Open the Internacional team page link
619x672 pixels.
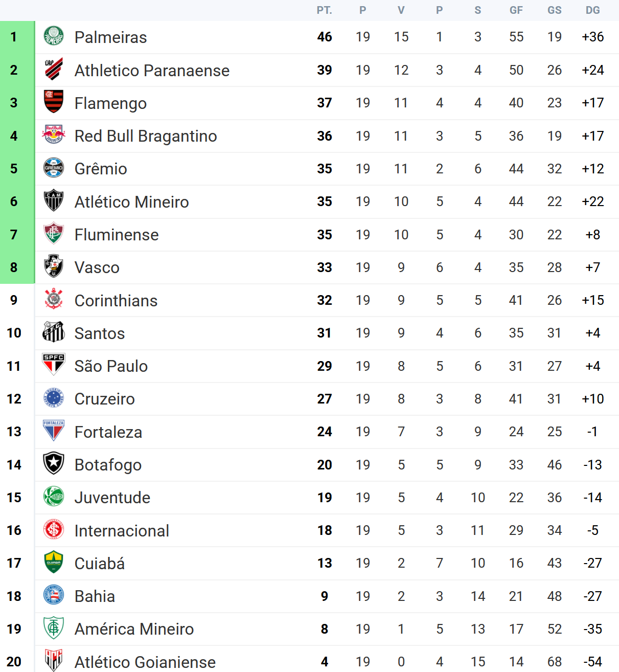pos(122,531)
